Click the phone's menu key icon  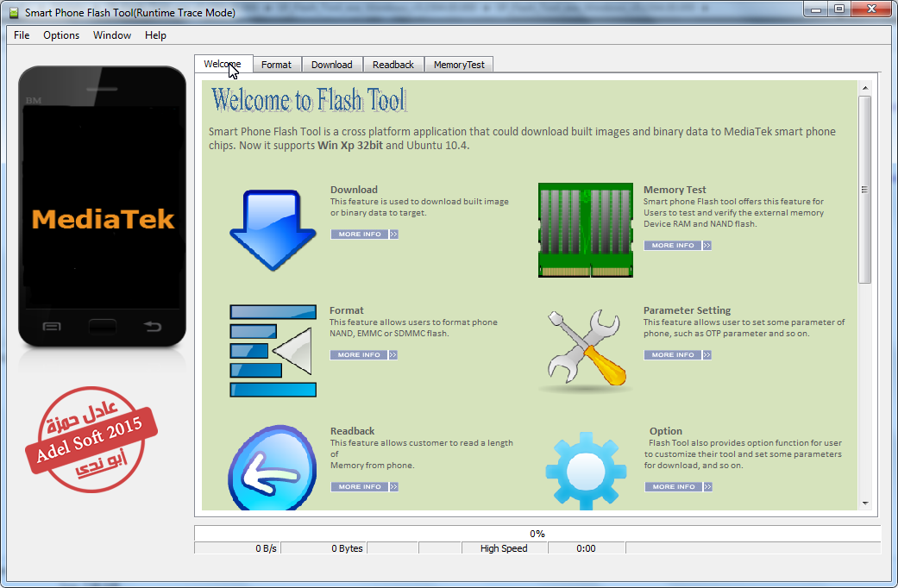[52, 327]
